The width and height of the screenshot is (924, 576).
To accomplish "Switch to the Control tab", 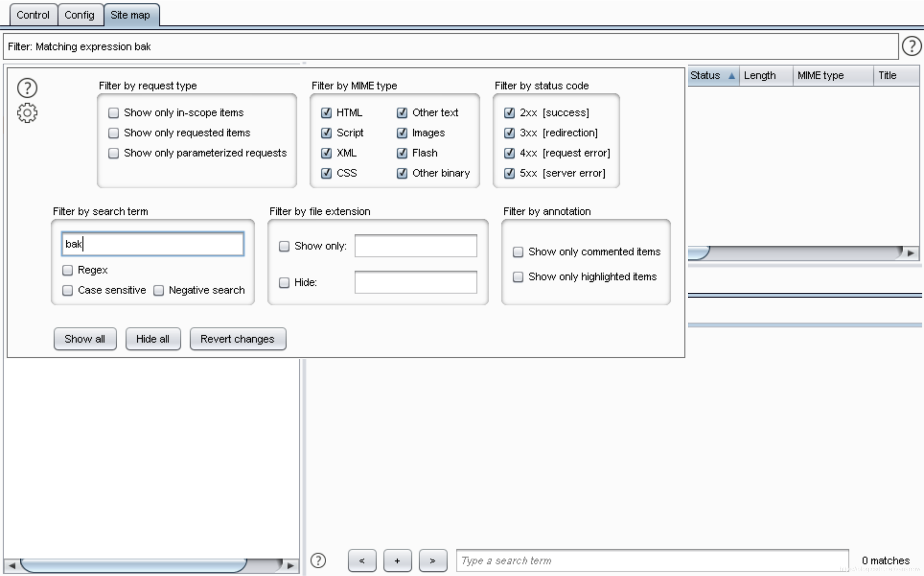I will tap(33, 15).
